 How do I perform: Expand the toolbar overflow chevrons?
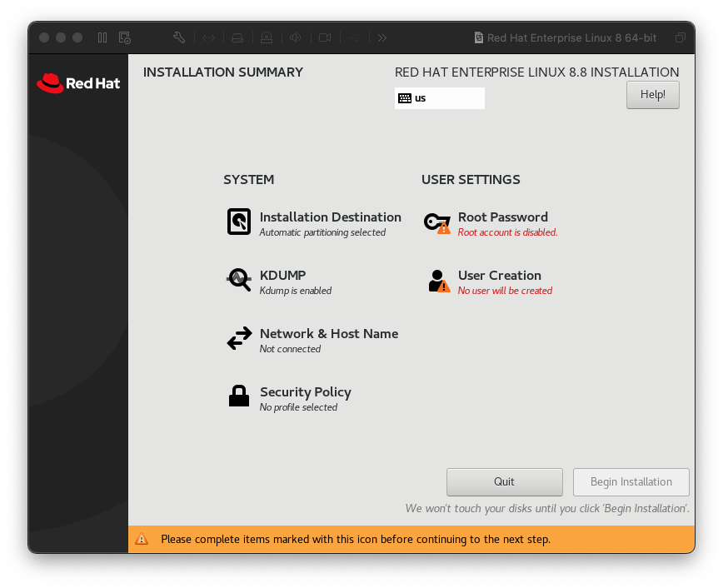click(381, 37)
